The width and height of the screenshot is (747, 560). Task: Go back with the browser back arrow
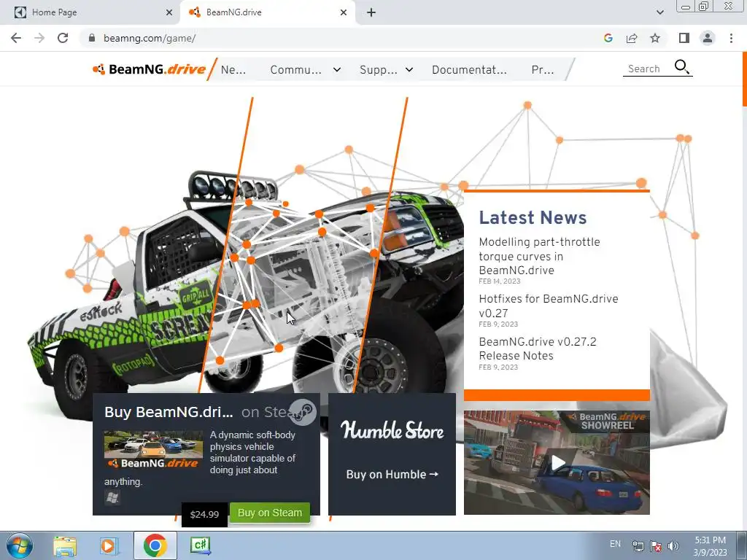(16, 38)
